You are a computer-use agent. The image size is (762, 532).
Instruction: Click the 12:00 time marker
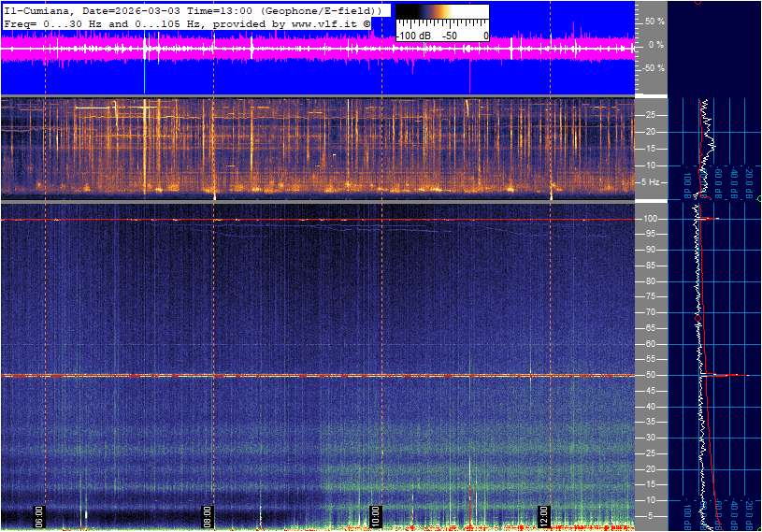pyautogui.click(x=544, y=515)
